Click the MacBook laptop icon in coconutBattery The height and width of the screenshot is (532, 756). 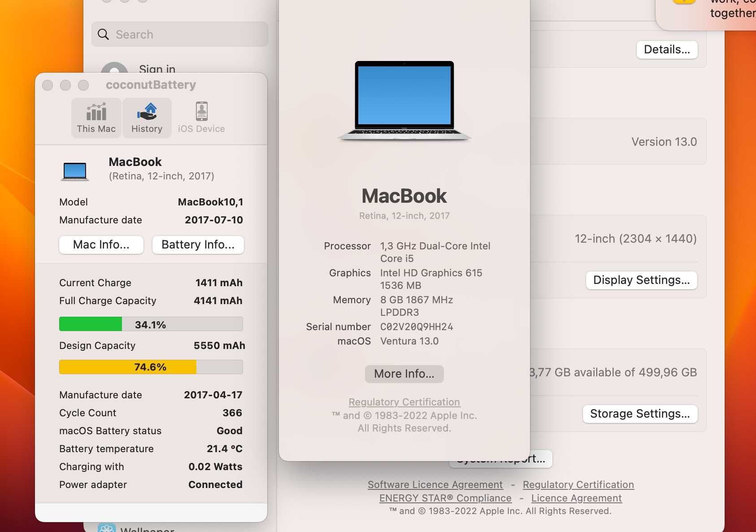pos(75,171)
